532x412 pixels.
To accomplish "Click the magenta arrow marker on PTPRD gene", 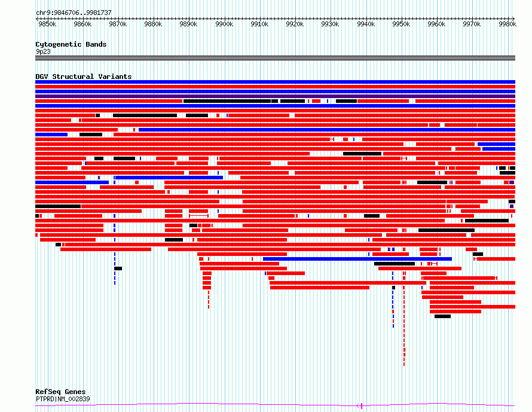I will (x=360, y=405).
